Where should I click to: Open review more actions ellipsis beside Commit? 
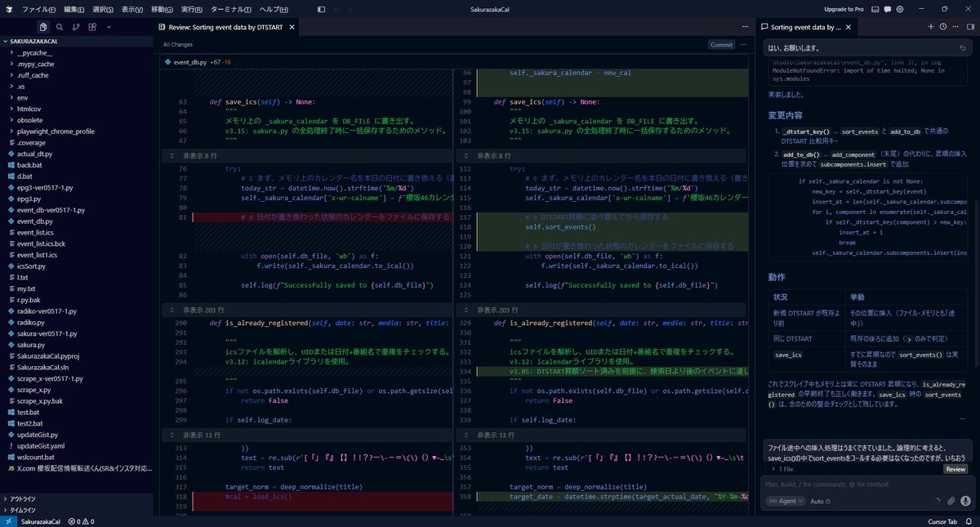click(x=742, y=45)
